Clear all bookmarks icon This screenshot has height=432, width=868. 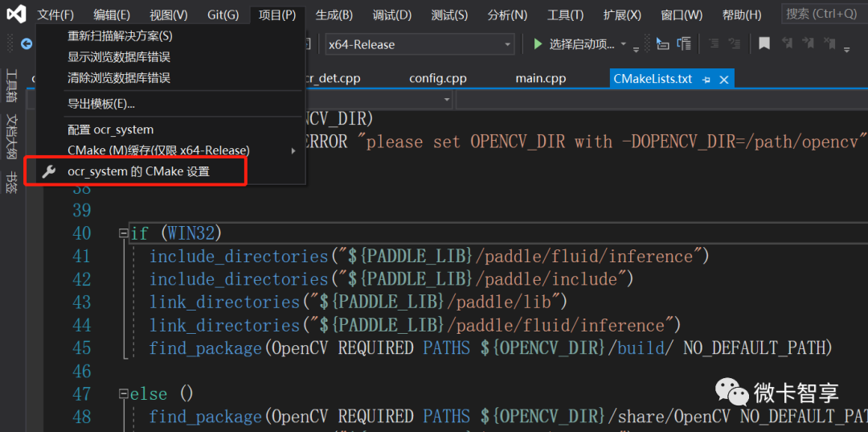tap(829, 43)
